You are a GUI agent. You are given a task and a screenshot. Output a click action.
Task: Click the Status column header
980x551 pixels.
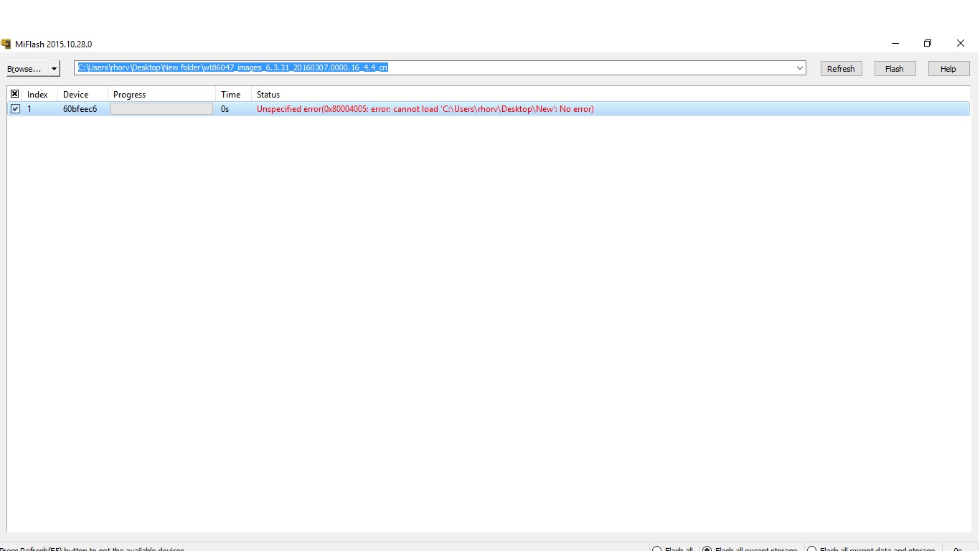[x=268, y=95]
